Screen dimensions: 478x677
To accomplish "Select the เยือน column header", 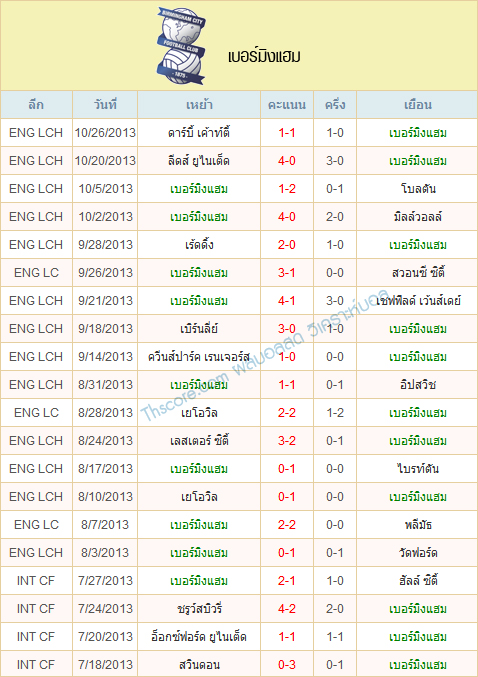I will point(418,105).
